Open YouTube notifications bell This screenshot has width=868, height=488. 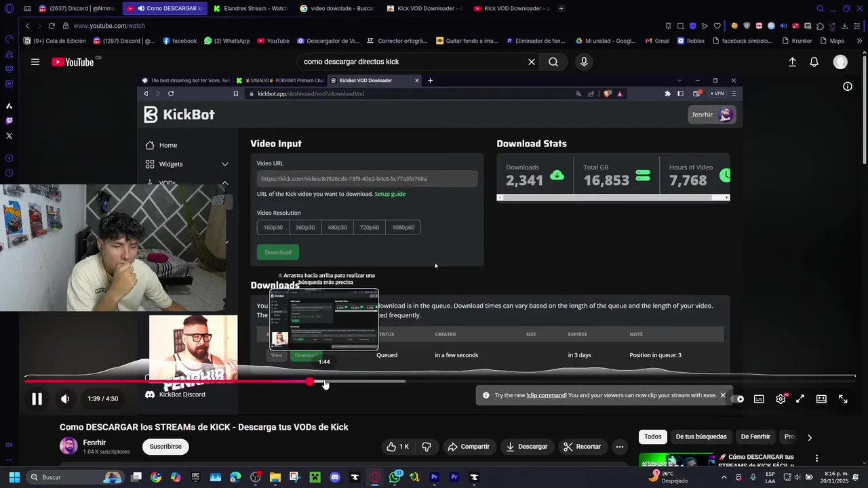[814, 62]
